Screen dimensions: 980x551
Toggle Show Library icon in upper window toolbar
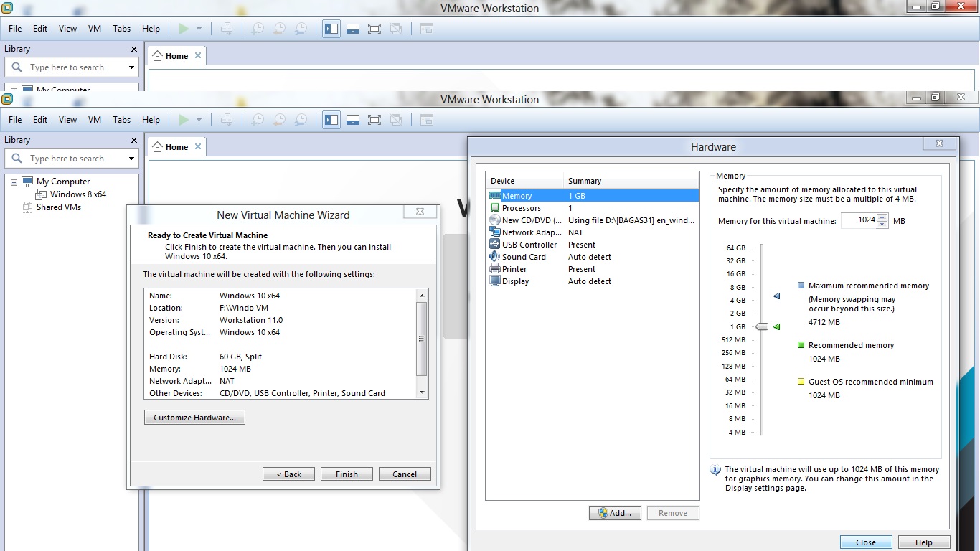(x=331, y=29)
